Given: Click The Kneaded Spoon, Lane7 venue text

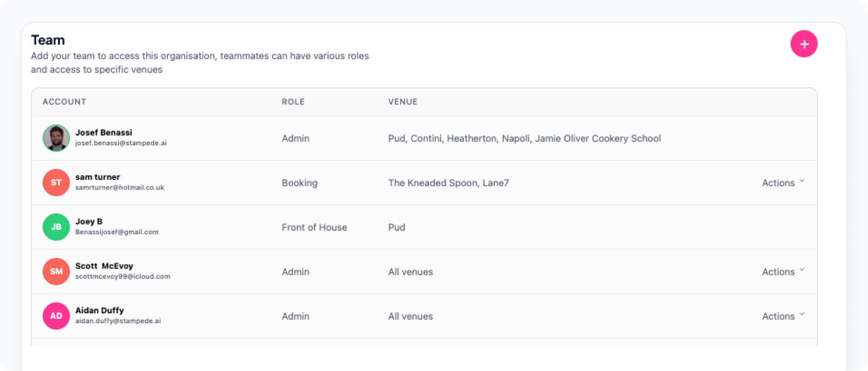Looking at the screenshot, I should (x=448, y=183).
